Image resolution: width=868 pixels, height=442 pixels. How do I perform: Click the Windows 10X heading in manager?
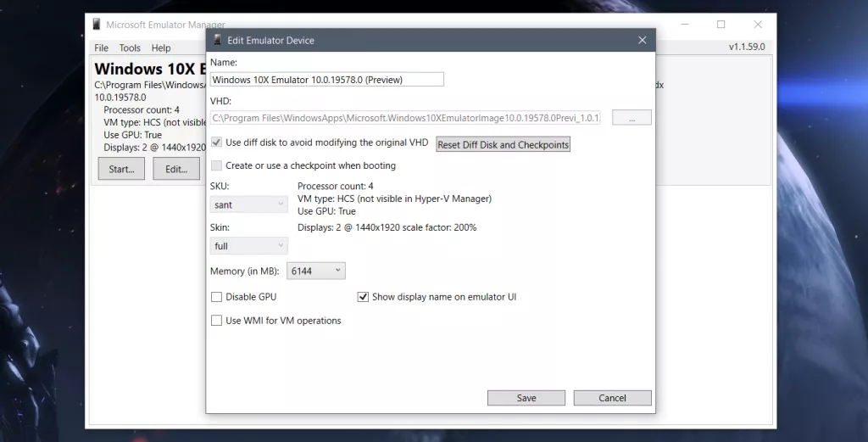pos(150,69)
